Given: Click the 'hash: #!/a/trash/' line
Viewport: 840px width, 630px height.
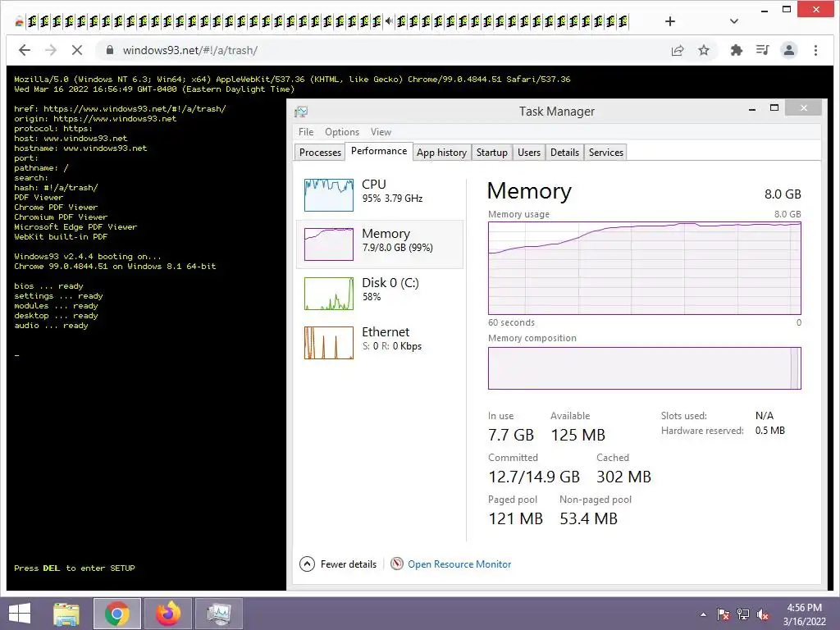Looking at the screenshot, I should [x=56, y=188].
